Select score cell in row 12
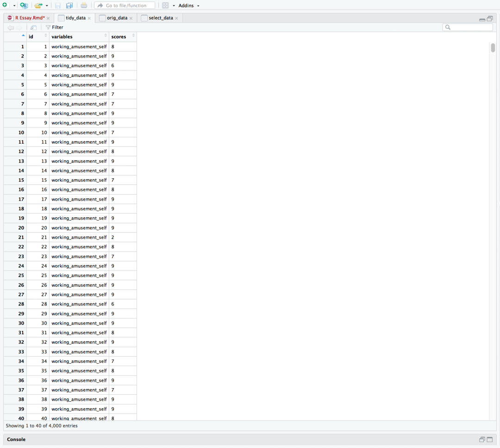The width and height of the screenshot is (500, 448). click(x=123, y=151)
